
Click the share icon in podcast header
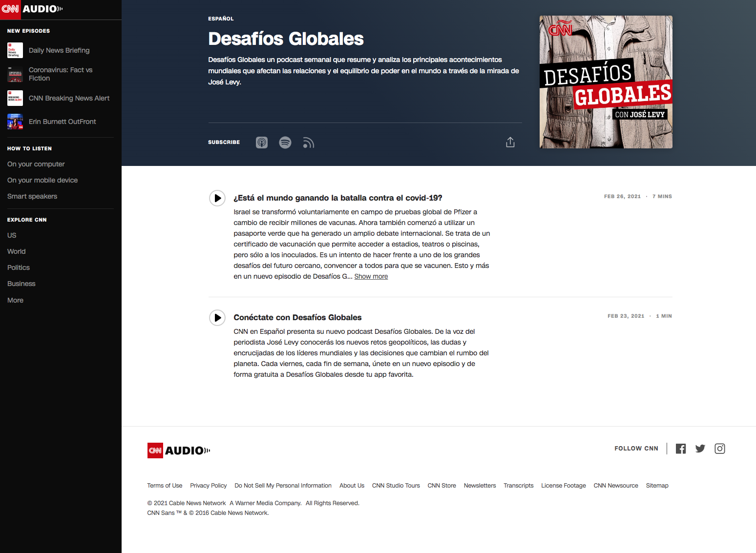(x=510, y=142)
